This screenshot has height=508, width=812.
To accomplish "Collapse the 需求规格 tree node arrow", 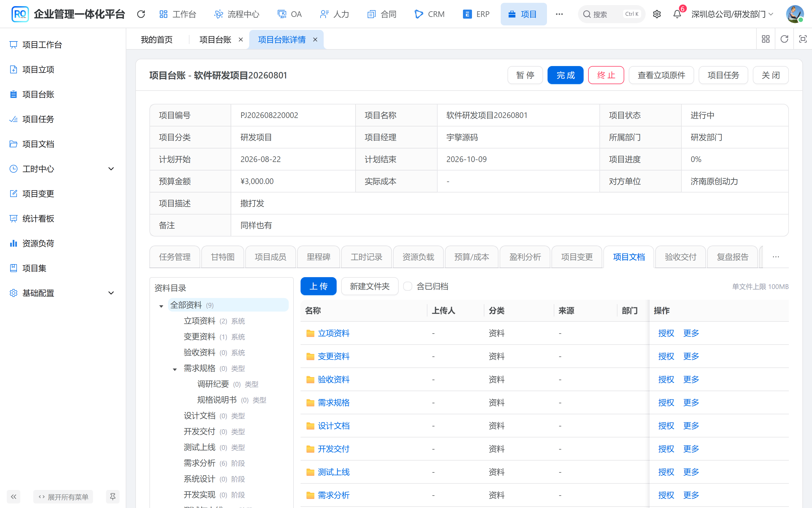I will pyautogui.click(x=175, y=369).
